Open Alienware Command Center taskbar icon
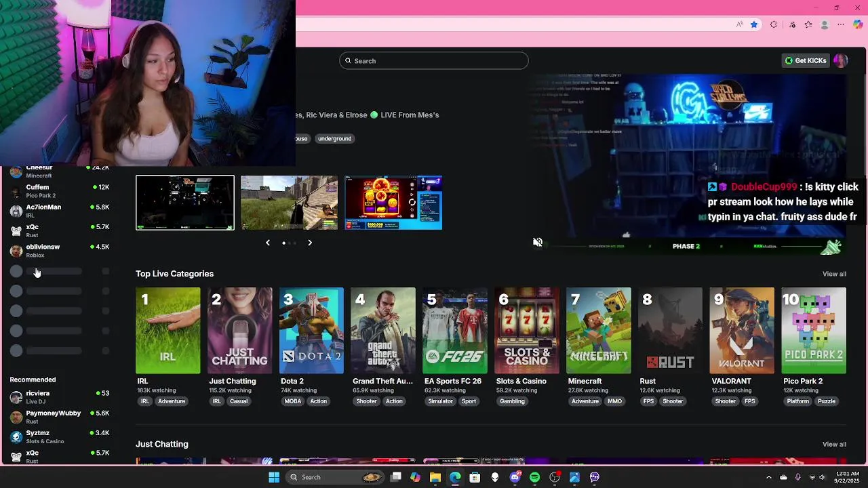 (495, 477)
